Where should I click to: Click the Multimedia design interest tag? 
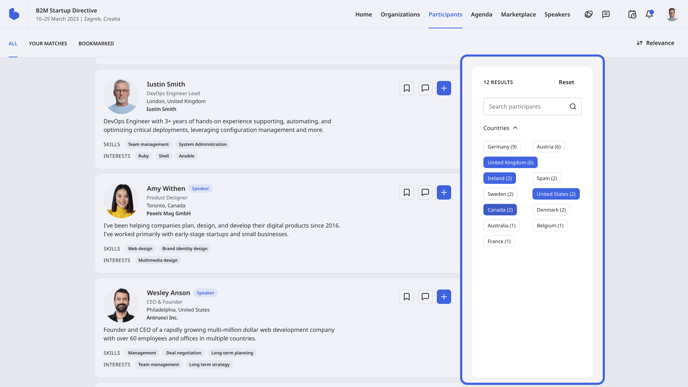(x=158, y=261)
